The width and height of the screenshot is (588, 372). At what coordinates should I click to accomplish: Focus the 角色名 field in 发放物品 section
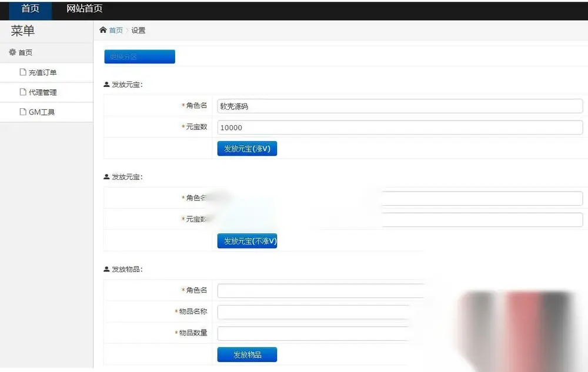[321, 291]
